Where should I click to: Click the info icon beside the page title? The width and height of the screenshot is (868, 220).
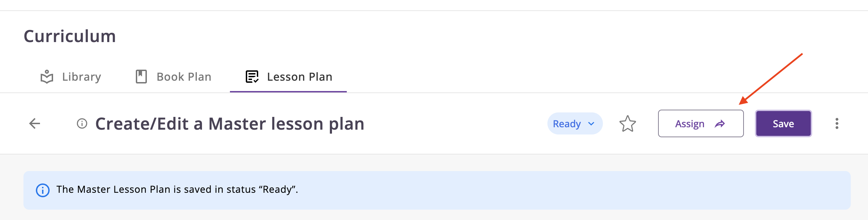82,123
